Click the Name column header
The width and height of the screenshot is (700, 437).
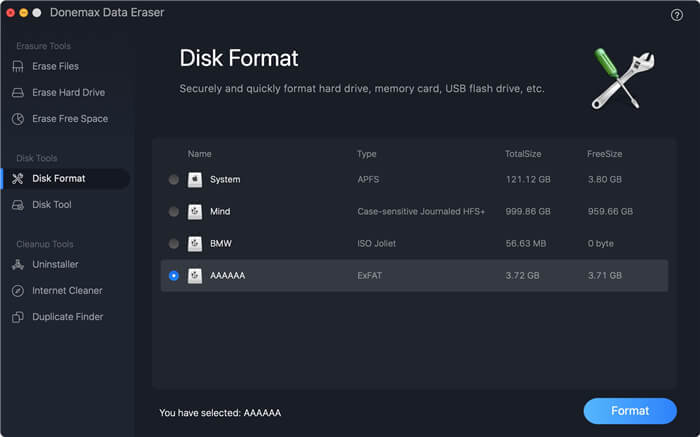tap(200, 154)
